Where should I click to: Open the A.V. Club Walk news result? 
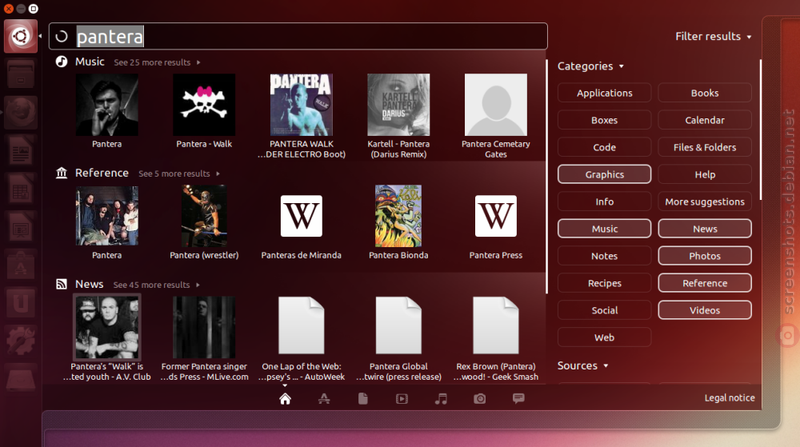(x=107, y=327)
